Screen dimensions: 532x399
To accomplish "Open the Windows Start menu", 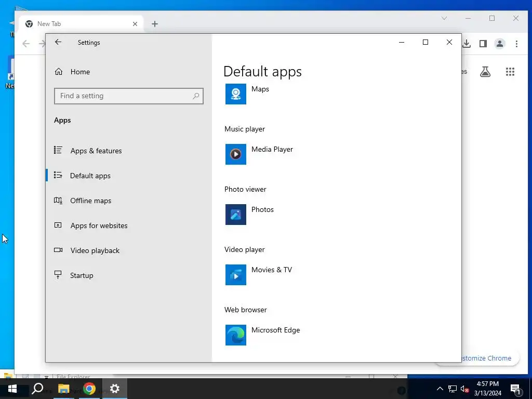I will point(12,389).
